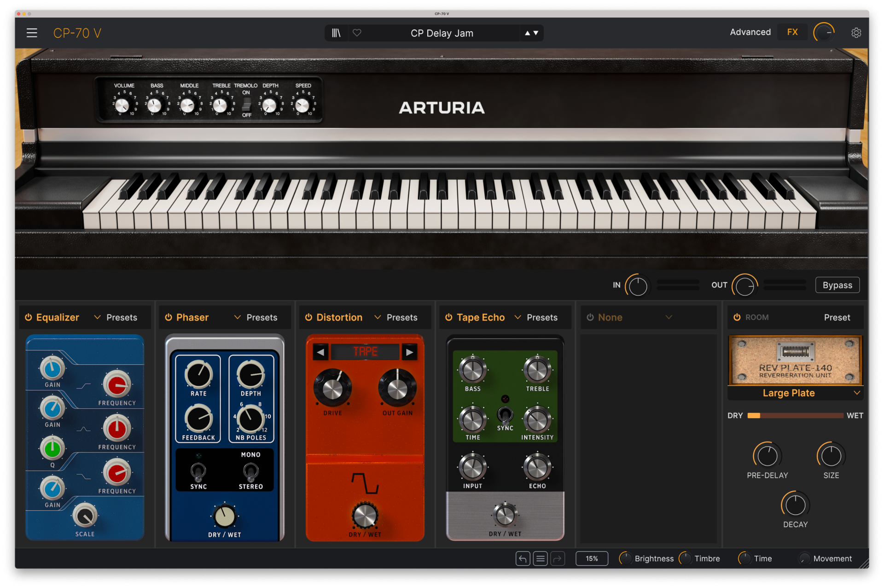Open the Equalizer Presets menu

click(122, 317)
